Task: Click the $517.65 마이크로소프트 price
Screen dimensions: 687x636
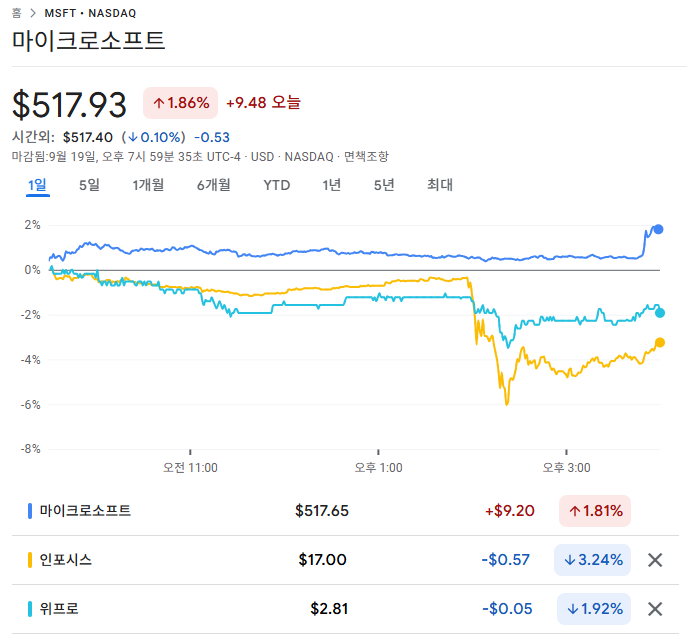Action: coord(322,511)
